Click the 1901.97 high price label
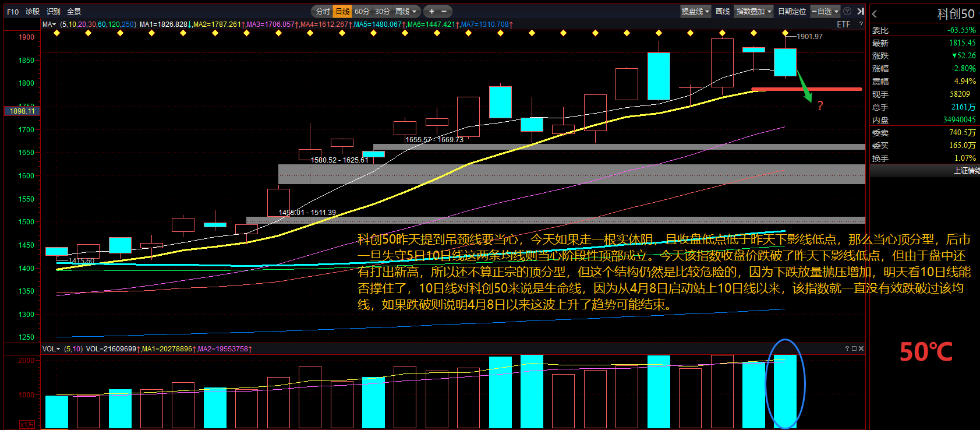This screenshot has width=980, height=430. tap(809, 36)
